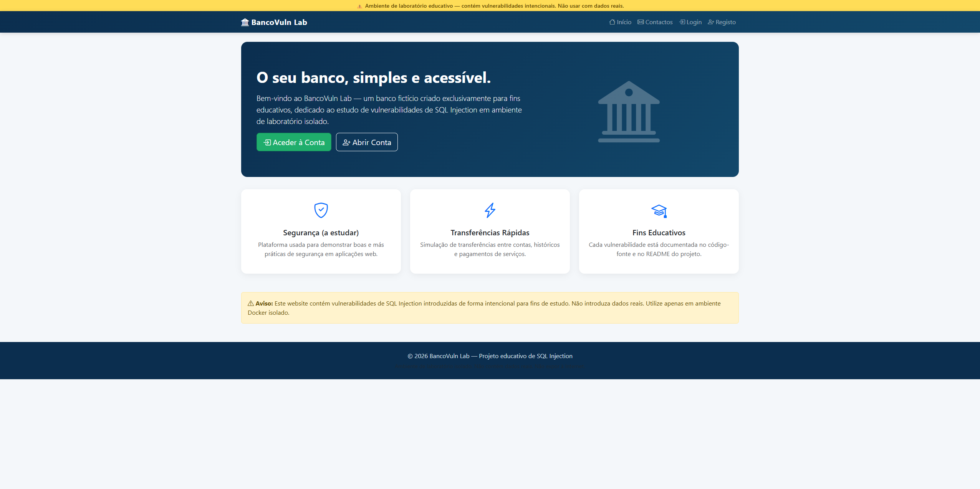
Task: Click the Abrir Conta outlined button
Action: point(367,142)
